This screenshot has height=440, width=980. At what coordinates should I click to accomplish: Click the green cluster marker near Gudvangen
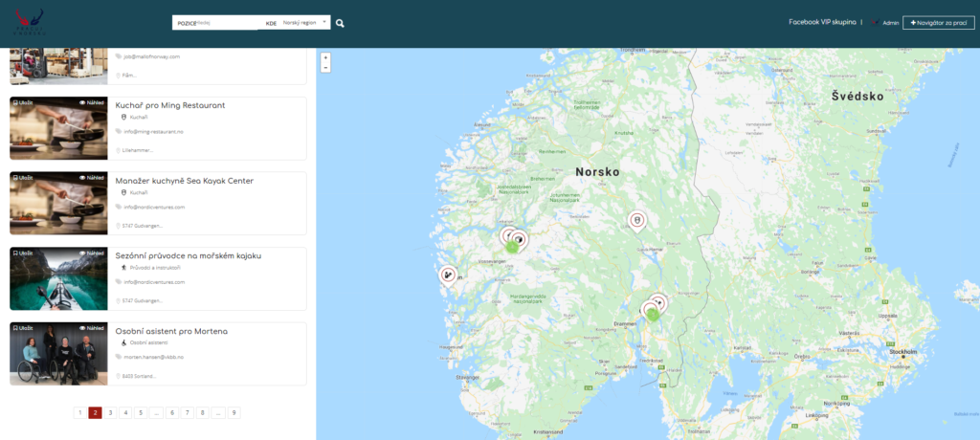coord(513,247)
